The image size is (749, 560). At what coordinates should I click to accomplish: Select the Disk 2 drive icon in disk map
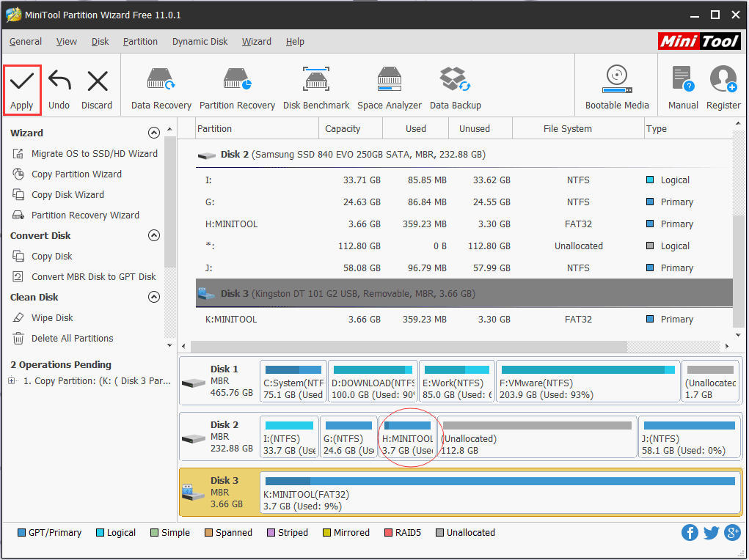point(194,438)
